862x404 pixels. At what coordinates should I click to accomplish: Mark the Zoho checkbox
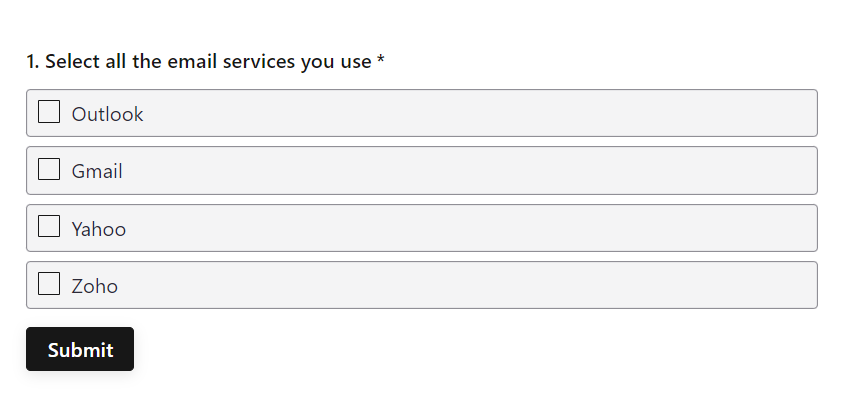49,284
